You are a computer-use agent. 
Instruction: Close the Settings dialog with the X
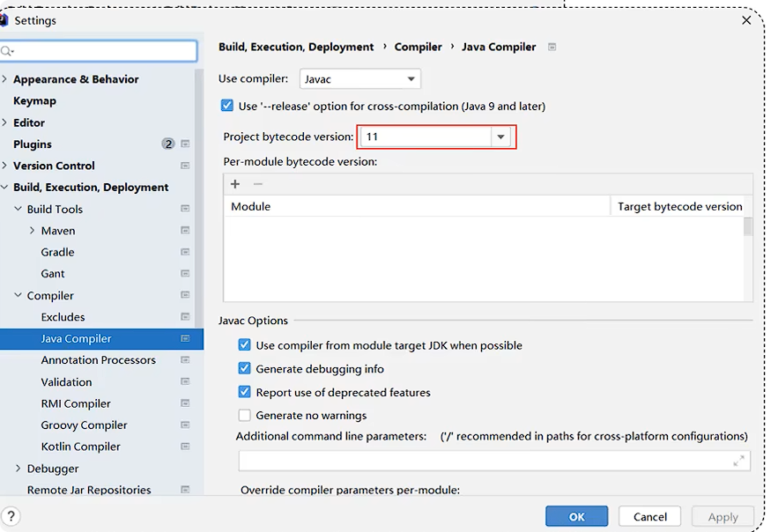[x=746, y=20]
